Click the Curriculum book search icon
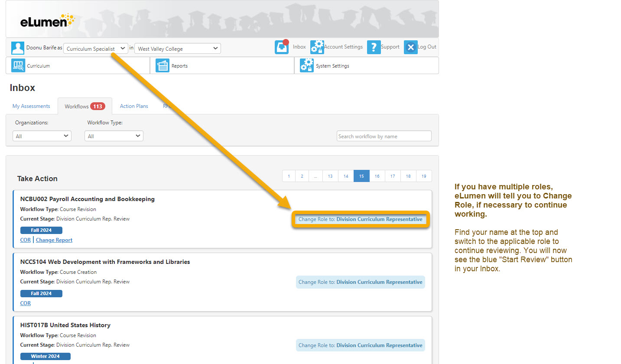 tap(18, 66)
